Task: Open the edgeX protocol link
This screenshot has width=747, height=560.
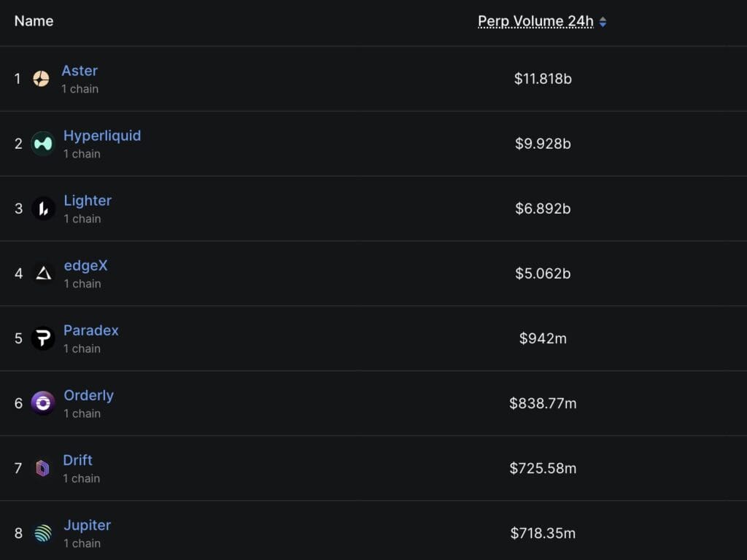Action: tap(86, 265)
